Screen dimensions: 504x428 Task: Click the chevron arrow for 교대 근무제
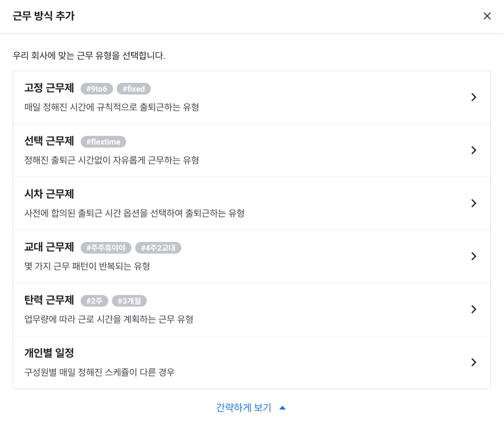click(474, 256)
